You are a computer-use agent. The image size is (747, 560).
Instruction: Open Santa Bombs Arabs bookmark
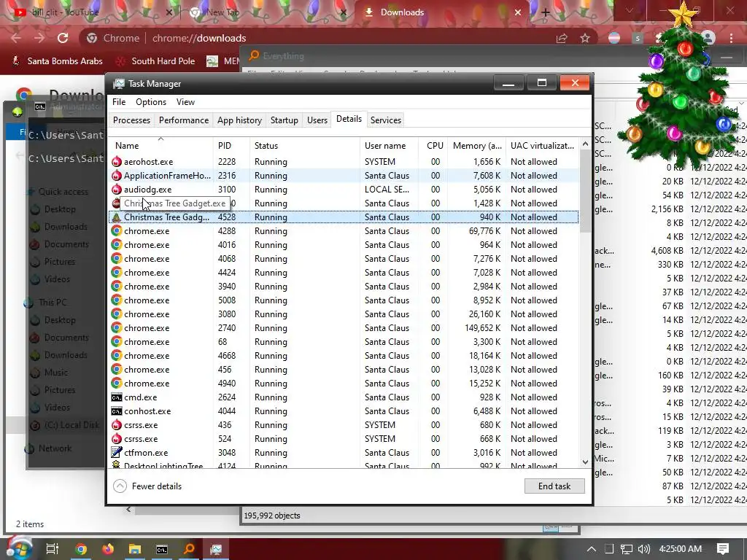pos(57,61)
